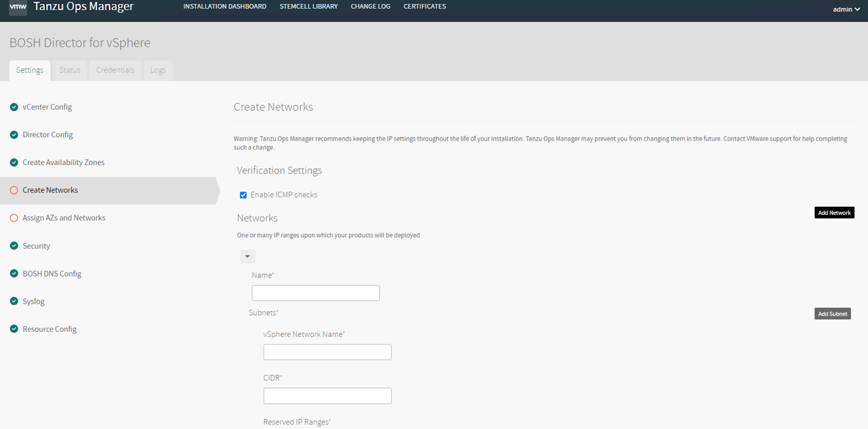Click orange circle icon beside Assign AZs and Networks
This screenshot has width=868, height=429.
(14, 218)
